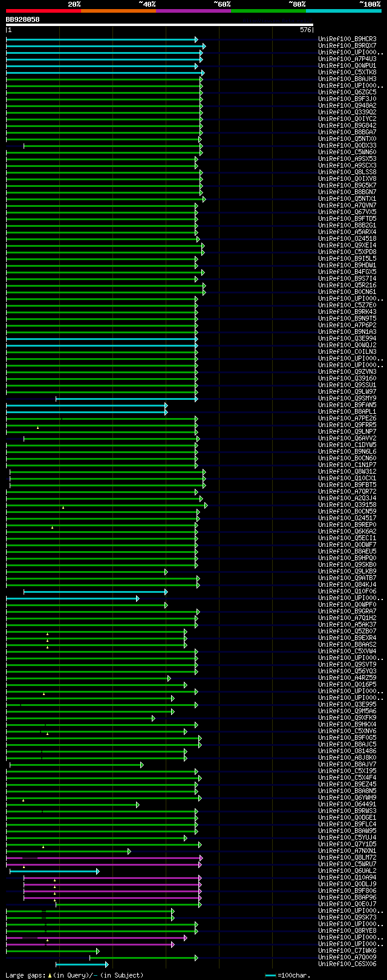Select UniRef100_Q9SK73 label

click(x=347, y=918)
